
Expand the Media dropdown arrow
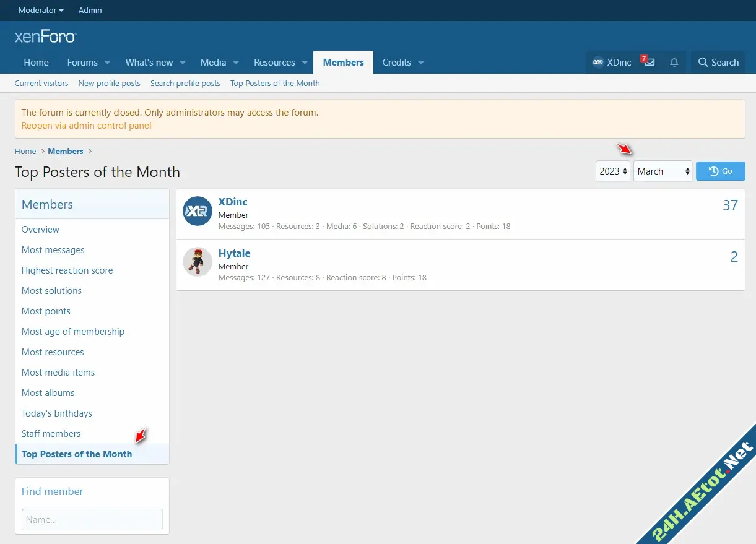(236, 63)
